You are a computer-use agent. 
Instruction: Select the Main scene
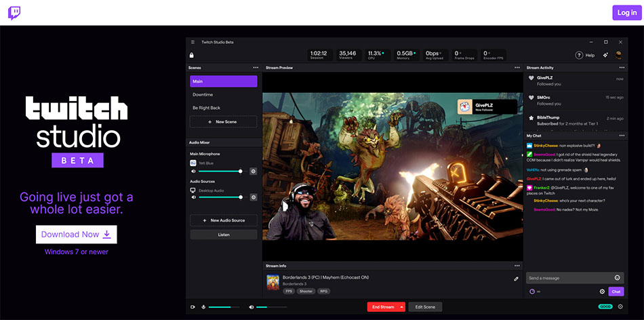[x=224, y=81]
